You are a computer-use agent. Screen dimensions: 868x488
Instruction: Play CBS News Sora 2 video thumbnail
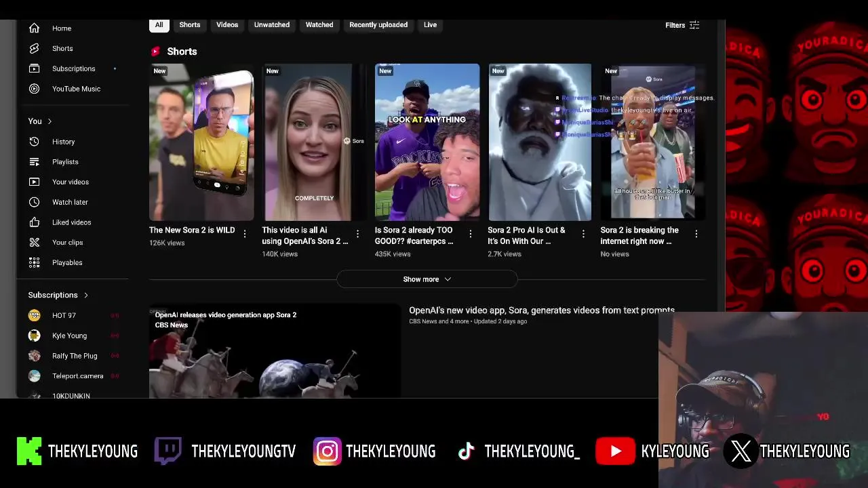275,351
